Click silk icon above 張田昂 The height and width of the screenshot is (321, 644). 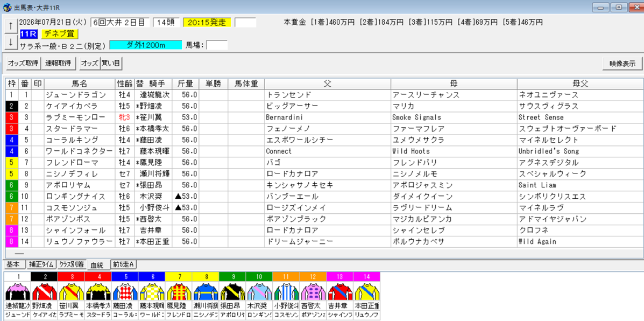point(232,291)
